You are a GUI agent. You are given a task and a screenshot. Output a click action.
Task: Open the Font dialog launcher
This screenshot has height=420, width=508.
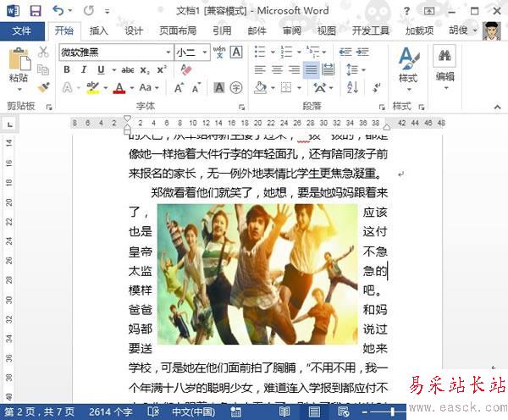click(241, 107)
